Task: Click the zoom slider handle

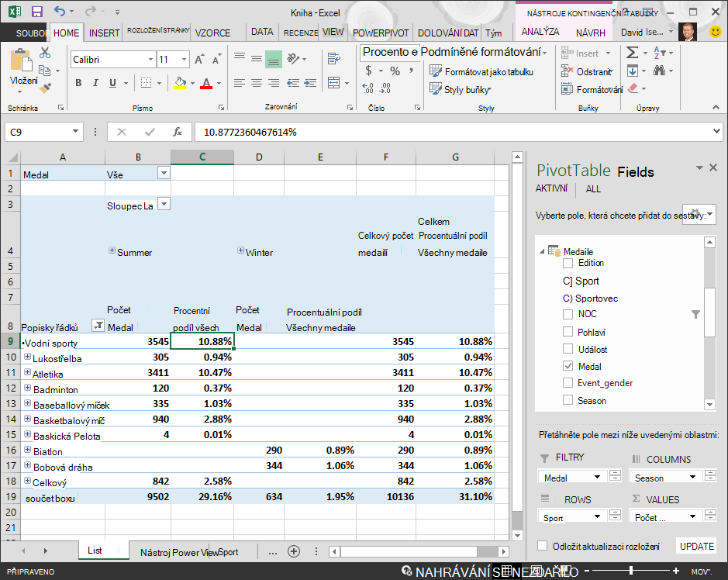Action: point(631,570)
